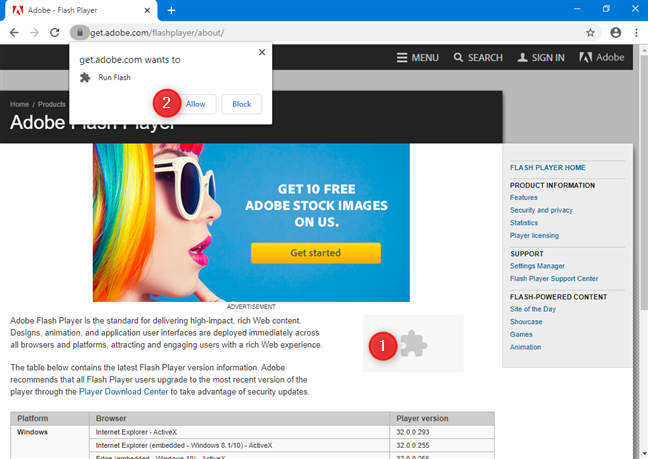Open the Player Download Center link
This screenshot has height=459, width=648.
tap(124, 392)
